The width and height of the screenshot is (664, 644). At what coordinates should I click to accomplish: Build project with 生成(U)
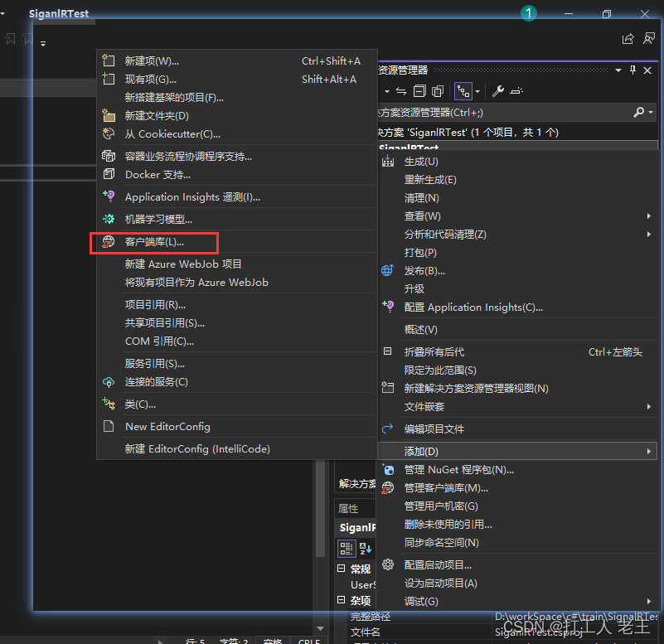pos(517,162)
